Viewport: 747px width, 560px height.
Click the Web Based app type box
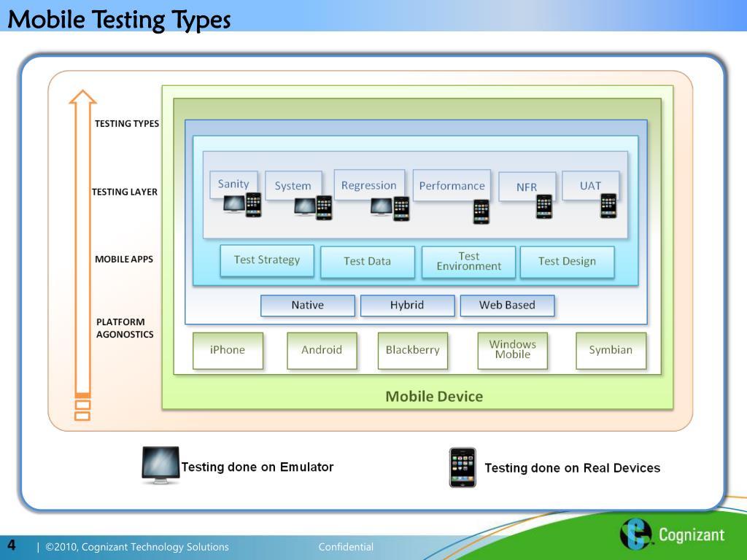508,306
